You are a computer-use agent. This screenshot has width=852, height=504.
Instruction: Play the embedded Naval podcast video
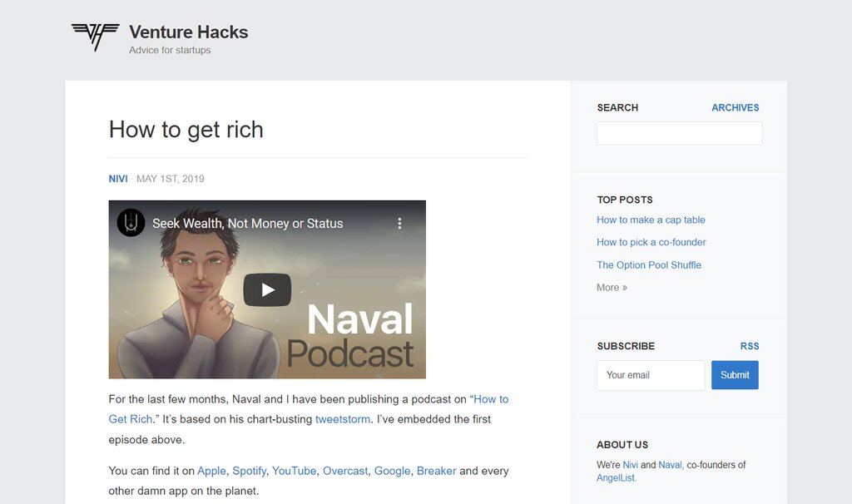pyautogui.click(x=266, y=289)
